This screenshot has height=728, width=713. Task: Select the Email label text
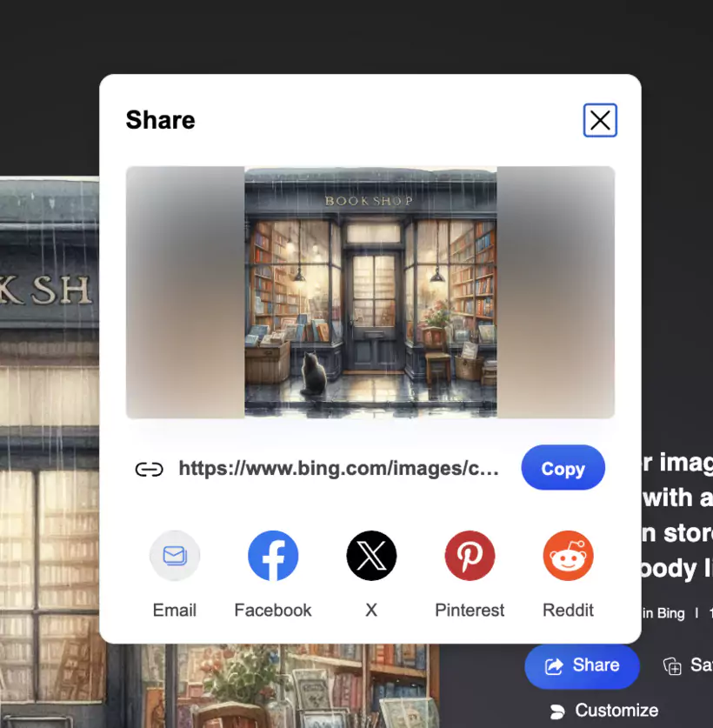(174, 610)
